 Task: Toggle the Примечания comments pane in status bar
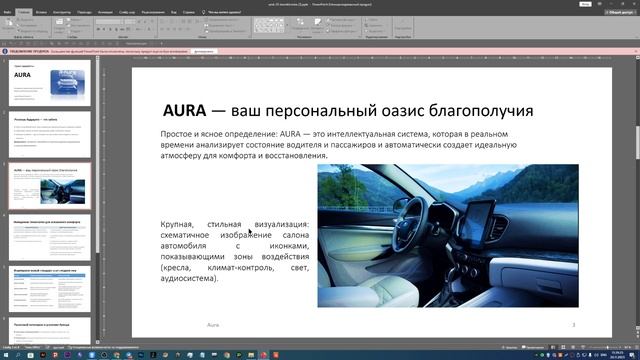(x=533, y=347)
